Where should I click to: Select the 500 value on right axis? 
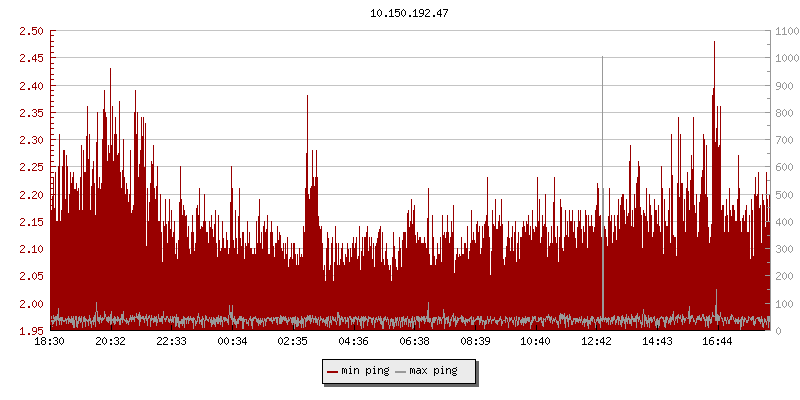click(782, 194)
